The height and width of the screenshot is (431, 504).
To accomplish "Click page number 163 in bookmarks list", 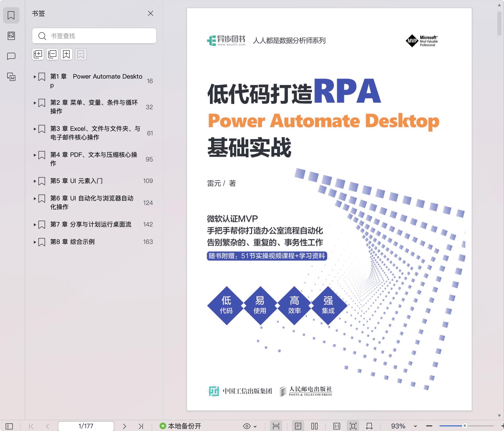I will [148, 242].
